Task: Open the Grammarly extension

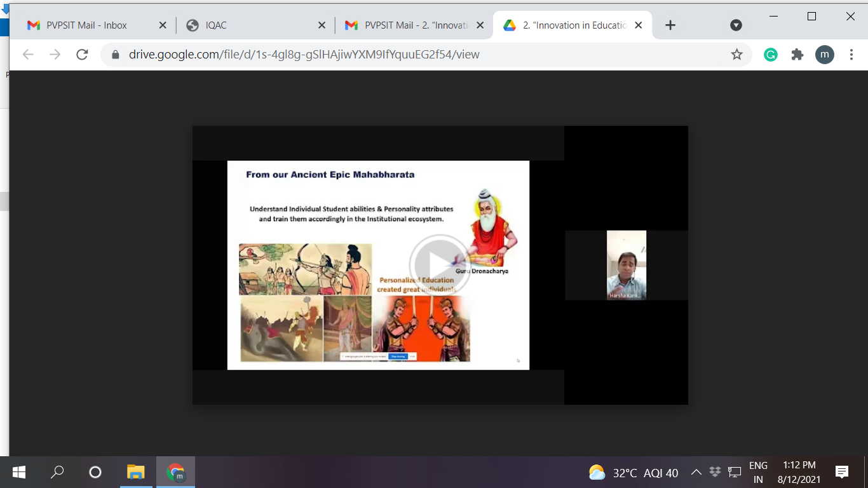Action: [x=771, y=55]
